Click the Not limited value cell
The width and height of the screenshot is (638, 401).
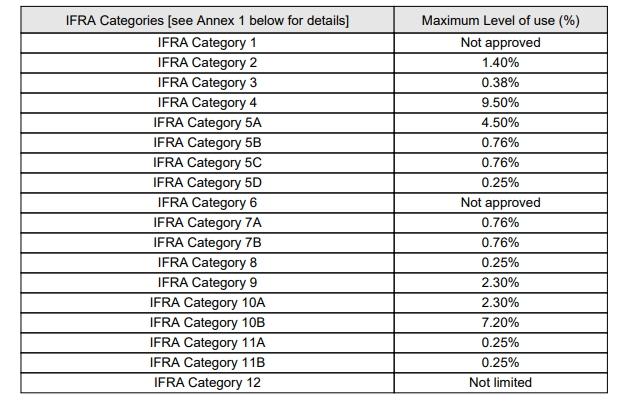click(500, 382)
